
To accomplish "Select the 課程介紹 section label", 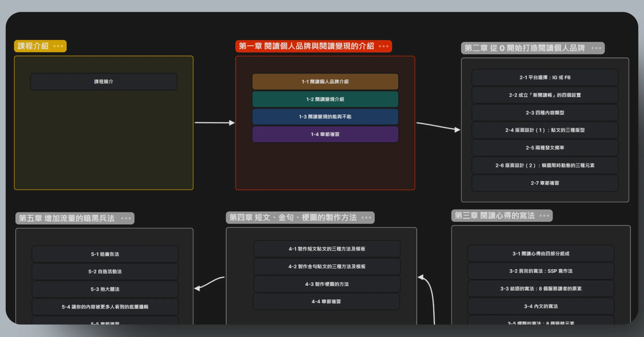I will pyautogui.click(x=33, y=46).
